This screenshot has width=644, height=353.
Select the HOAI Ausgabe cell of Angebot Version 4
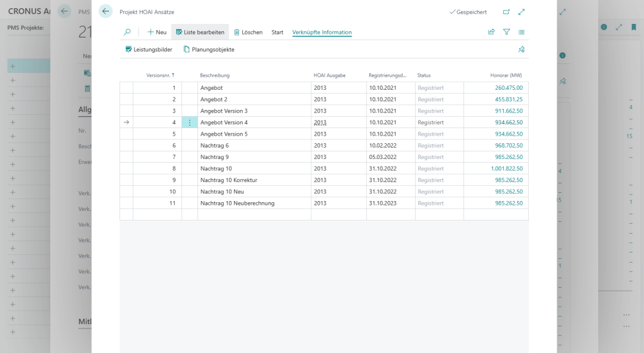[338, 122]
